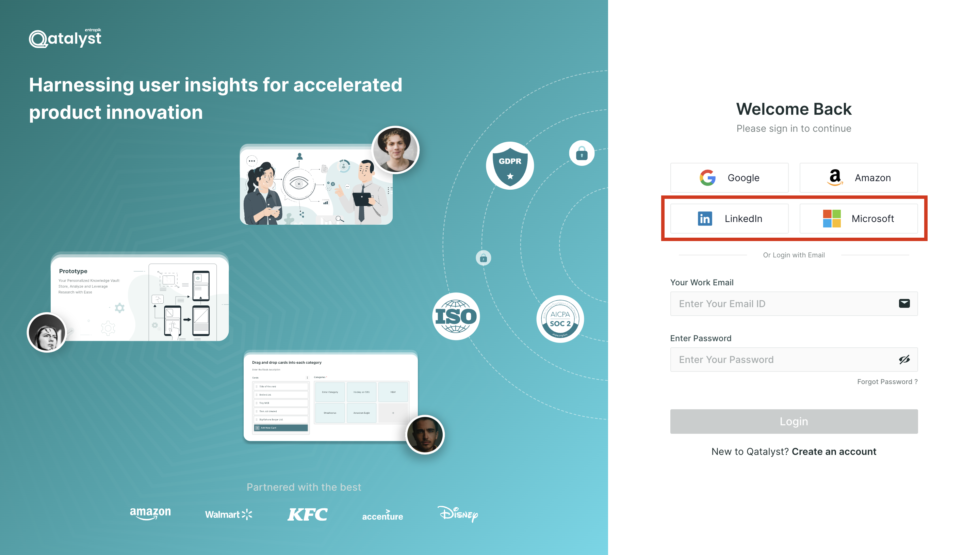The width and height of the screenshot is (980, 555).
Task: Click the GDPR shield badge
Action: pyautogui.click(x=510, y=166)
